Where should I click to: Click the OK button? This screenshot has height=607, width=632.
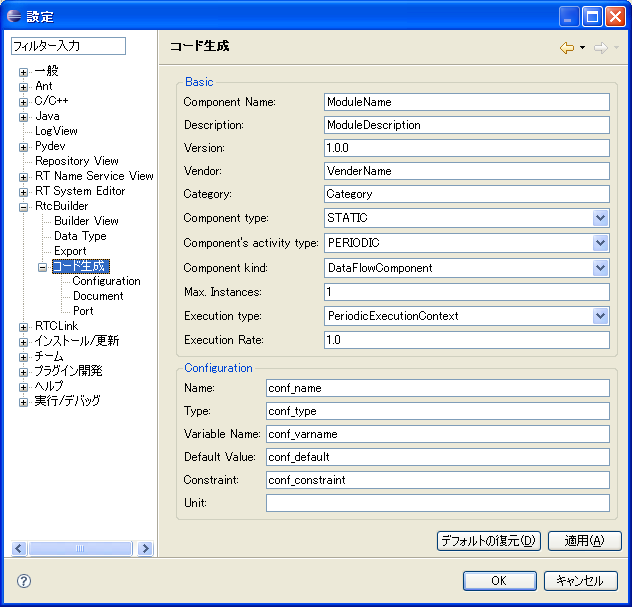tap(499, 581)
